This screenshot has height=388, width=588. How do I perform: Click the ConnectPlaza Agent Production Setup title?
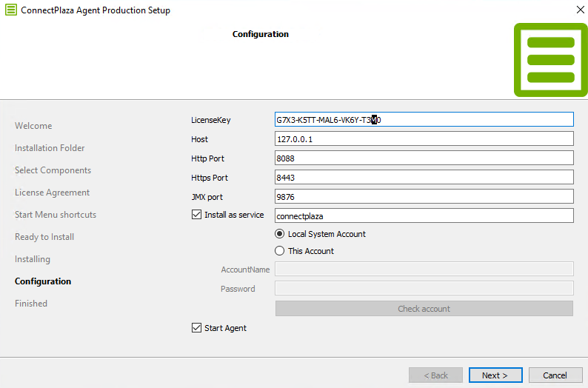(x=96, y=10)
